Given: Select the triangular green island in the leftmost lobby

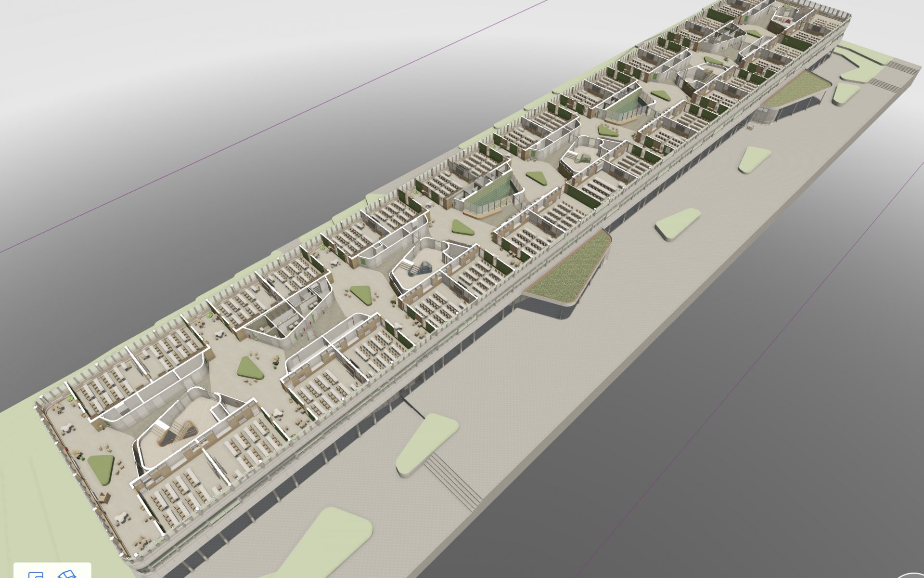Looking at the screenshot, I should pos(101,467).
